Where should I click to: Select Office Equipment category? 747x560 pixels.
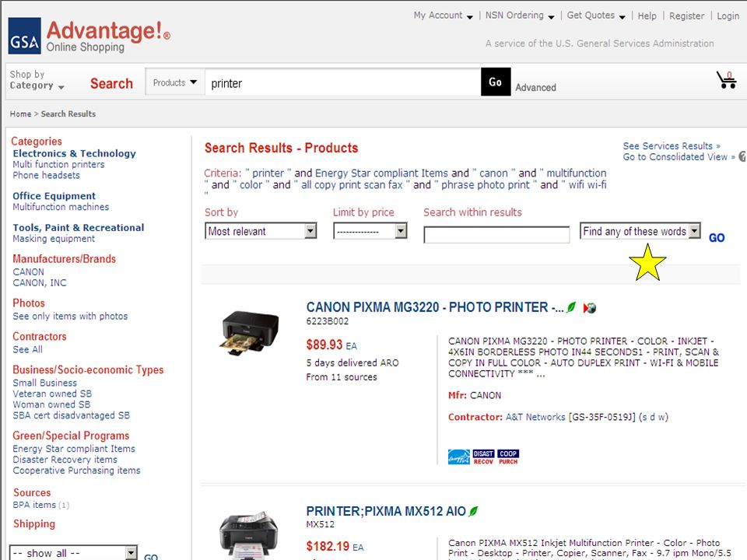click(54, 196)
